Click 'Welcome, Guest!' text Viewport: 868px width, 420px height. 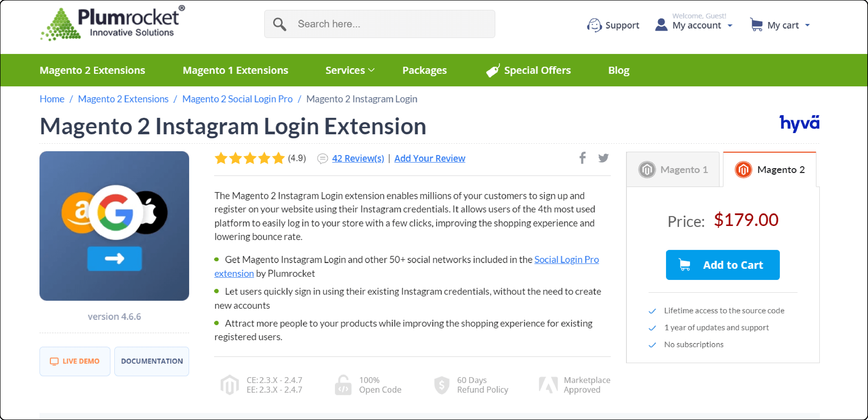(x=699, y=16)
